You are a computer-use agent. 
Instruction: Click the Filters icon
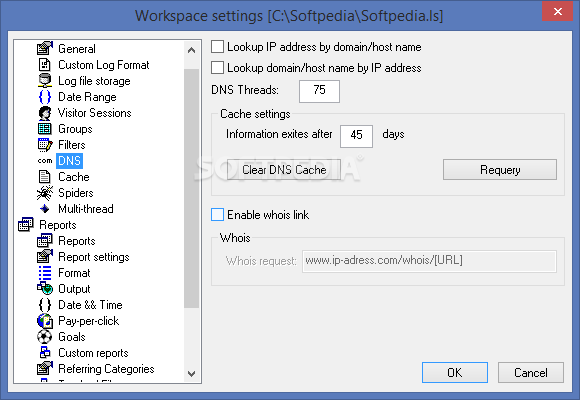click(45, 145)
